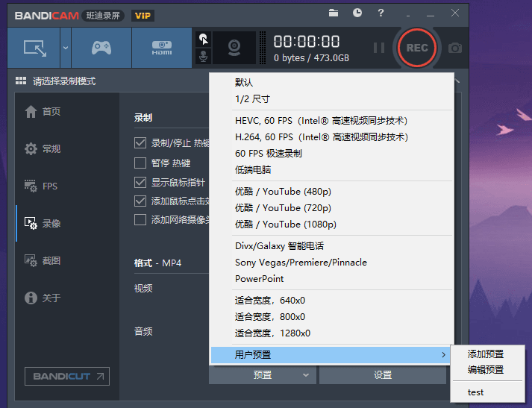Open output folder icon
The height and width of the screenshot is (408, 532).
click(334, 13)
